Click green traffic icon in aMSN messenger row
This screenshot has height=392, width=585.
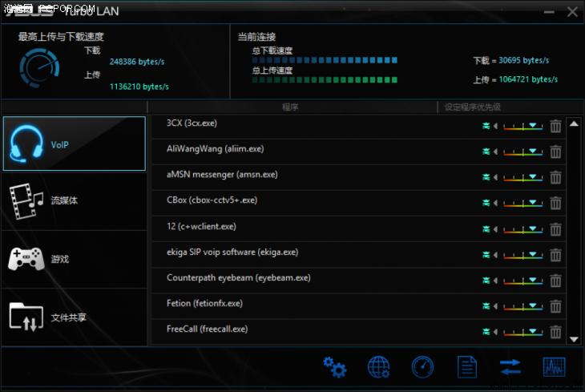486,177
